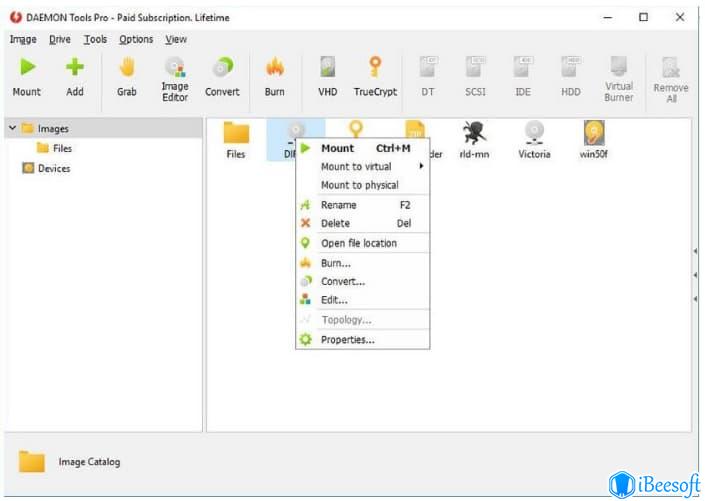Click the DT drive toolbar icon
Viewport: 705px width, 501px height.
pyautogui.click(x=428, y=76)
